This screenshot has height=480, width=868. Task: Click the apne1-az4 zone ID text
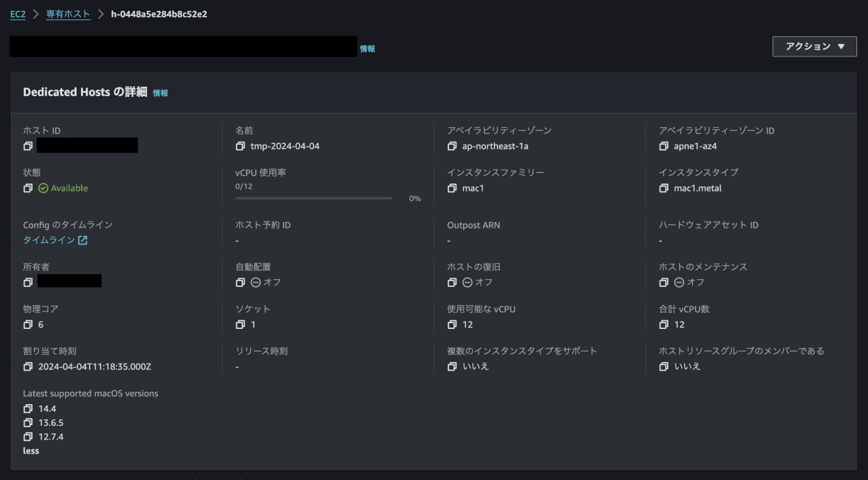[696, 146]
